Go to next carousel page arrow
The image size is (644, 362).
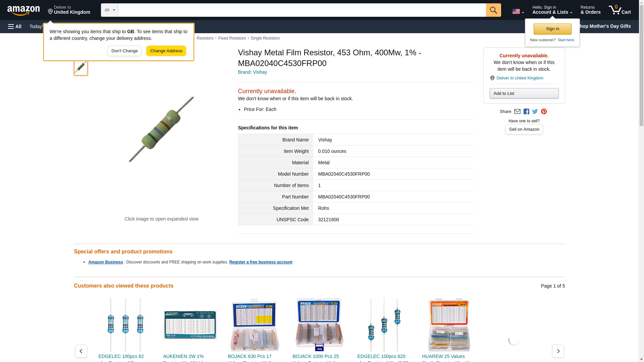[558, 351]
